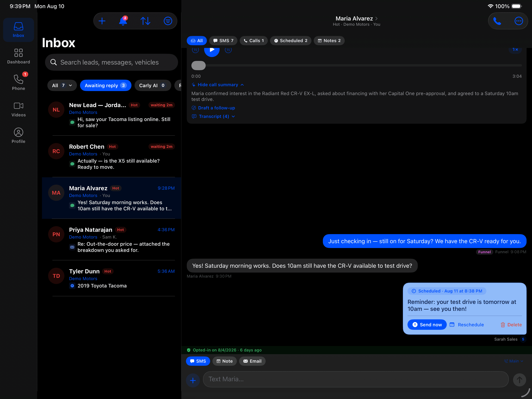
Task: Switch to SMS 7 tab
Action: point(223,41)
